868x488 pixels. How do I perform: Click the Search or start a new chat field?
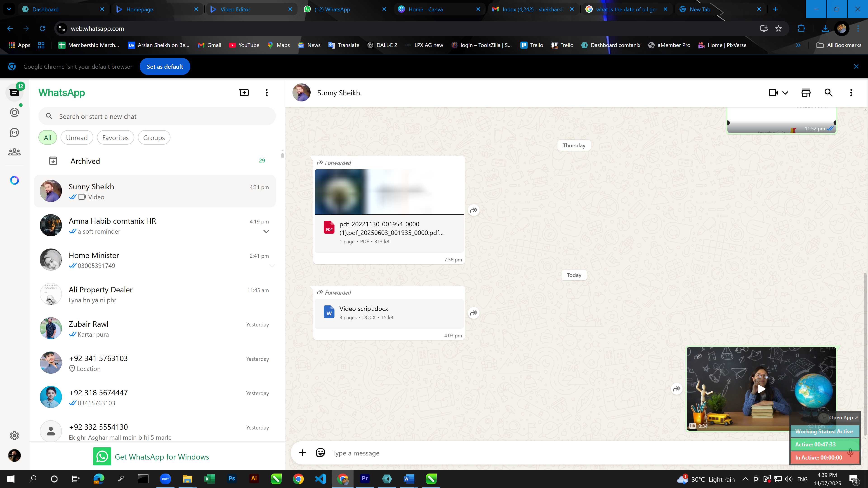tap(157, 117)
